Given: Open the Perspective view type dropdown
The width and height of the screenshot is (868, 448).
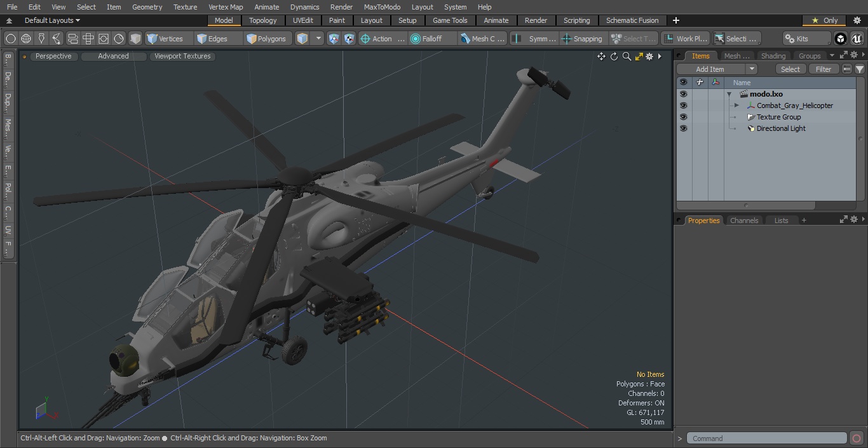Looking at the screenshot, I should (53, 56).
